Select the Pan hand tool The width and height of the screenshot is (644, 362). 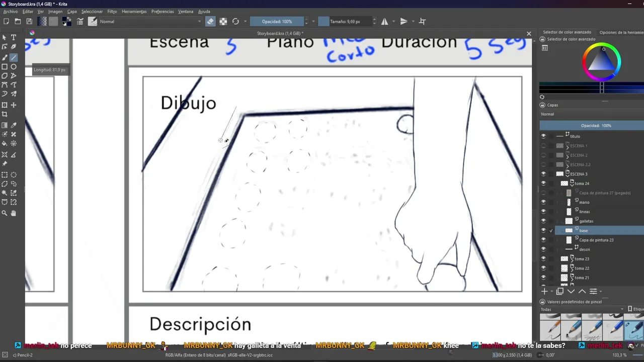14,213
